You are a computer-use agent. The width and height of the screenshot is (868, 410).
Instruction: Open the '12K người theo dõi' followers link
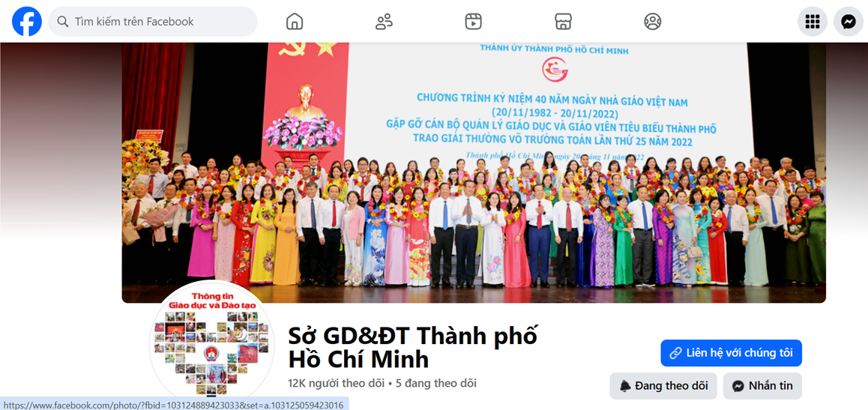click(x=337, y=383)
